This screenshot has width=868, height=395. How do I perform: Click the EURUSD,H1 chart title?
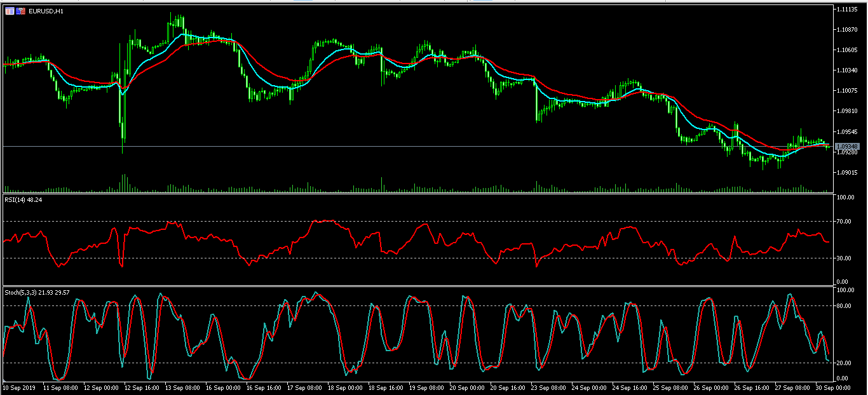click(x=46, y=11)
